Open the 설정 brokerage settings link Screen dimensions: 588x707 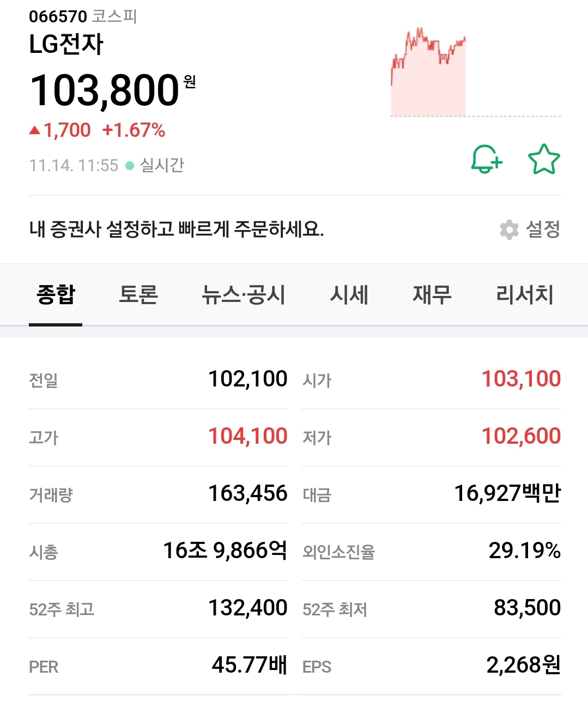[x=543, y=229]
